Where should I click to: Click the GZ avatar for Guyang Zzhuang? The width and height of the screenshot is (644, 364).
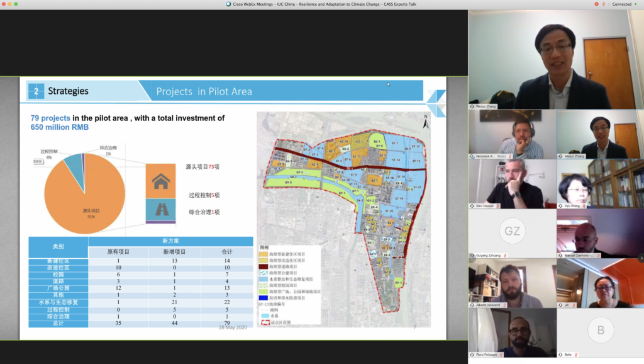[512, 231]
